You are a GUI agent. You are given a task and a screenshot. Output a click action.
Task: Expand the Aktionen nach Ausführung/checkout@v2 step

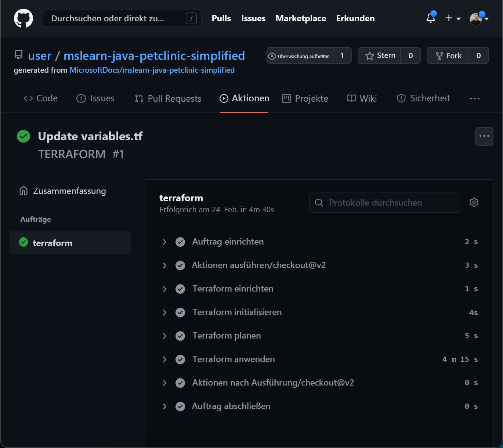164,383
